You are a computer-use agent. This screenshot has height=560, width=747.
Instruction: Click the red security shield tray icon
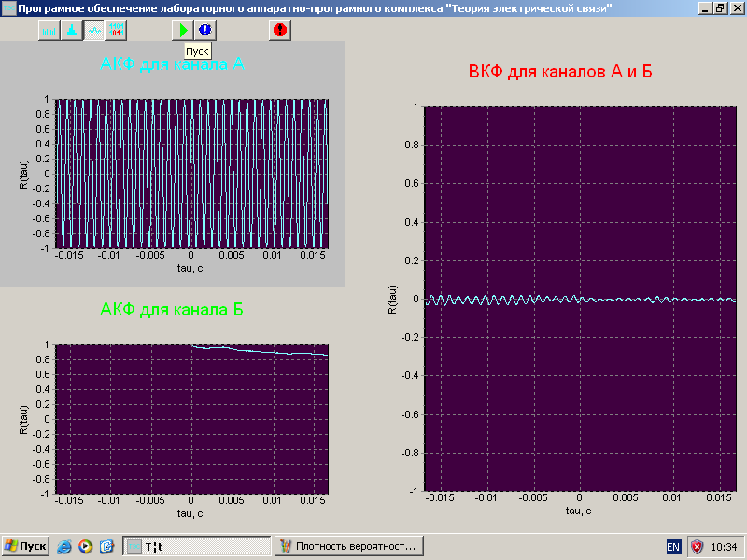697,547
